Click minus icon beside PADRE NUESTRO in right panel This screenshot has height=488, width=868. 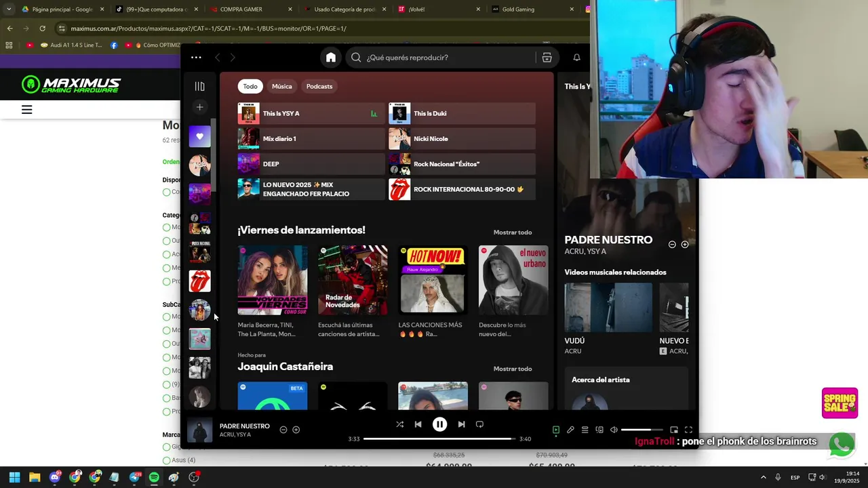click(672, 245)
